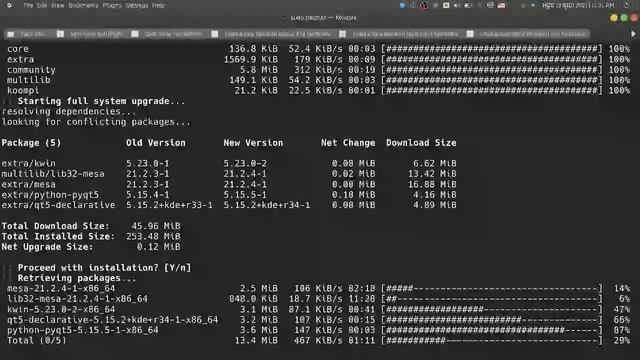Open the View menu
Viewport: 640px width, 360px height.
click(x=58, y=5)
